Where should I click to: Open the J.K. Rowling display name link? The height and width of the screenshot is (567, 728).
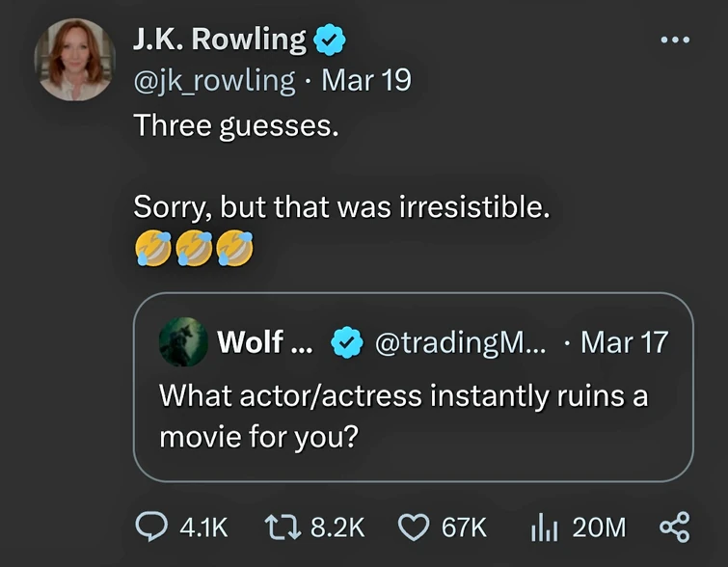(x=220, y=40)
